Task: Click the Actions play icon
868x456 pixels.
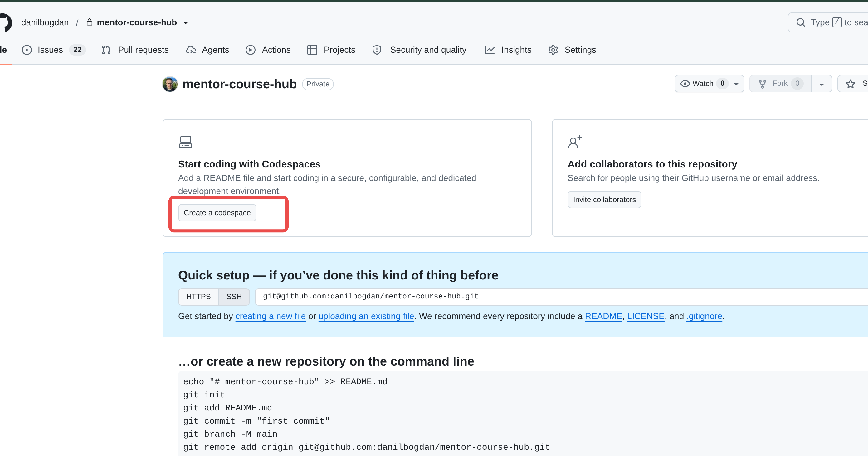Action: coord(250,50)
